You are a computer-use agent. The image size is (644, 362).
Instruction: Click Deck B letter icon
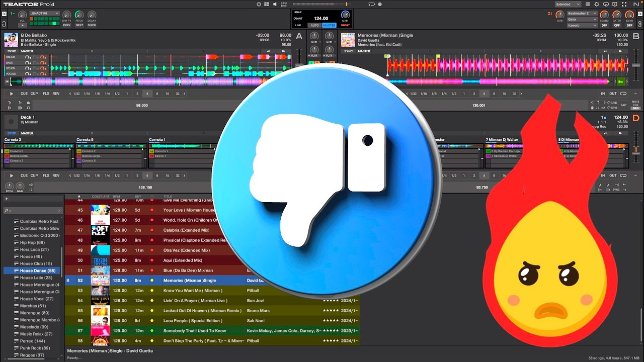636,36
